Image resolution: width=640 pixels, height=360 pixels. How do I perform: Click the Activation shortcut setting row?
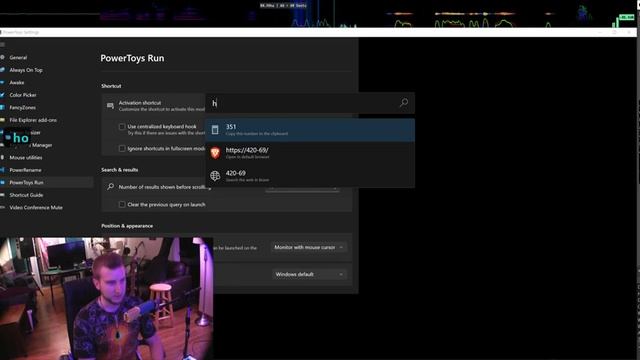click(x=154, y=106)
